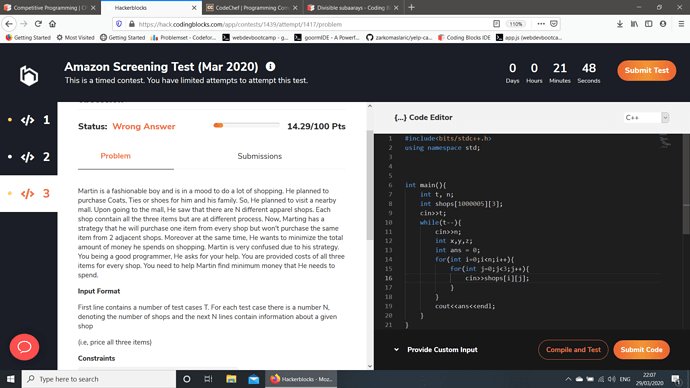
Task: Go to problem 1 in sidebar
Action: click(x=29, y=120)
